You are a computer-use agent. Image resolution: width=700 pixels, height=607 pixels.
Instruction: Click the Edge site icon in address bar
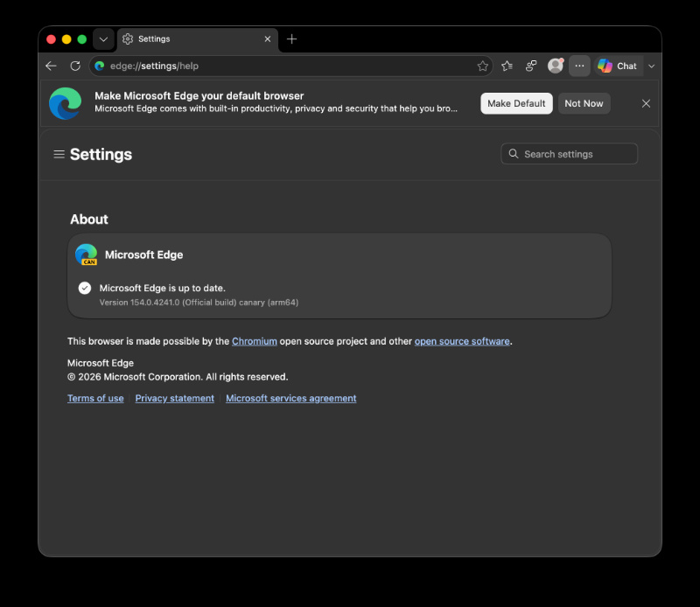point(100,66)
